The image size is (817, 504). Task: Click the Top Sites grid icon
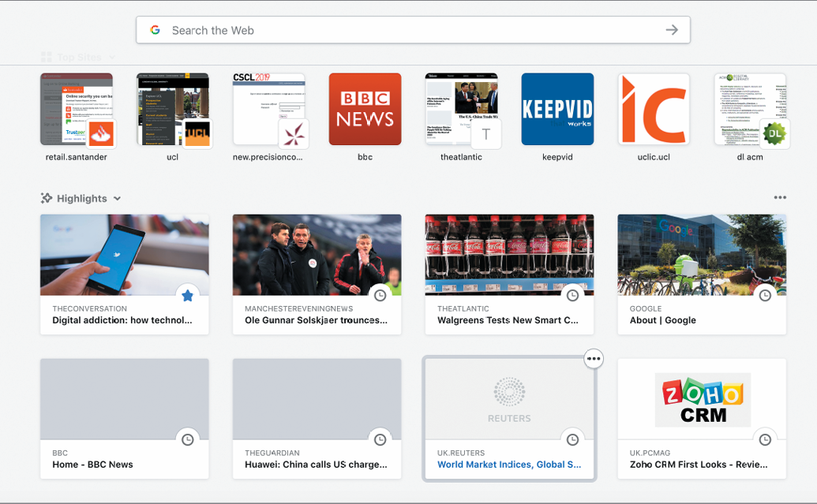click(47, 57)
